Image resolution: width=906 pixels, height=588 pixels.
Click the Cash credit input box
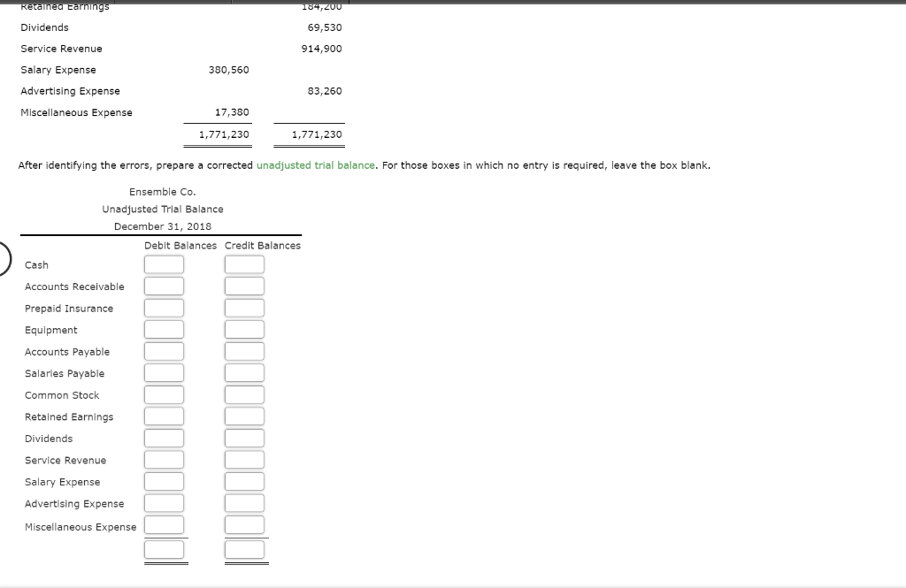(244, 263)
